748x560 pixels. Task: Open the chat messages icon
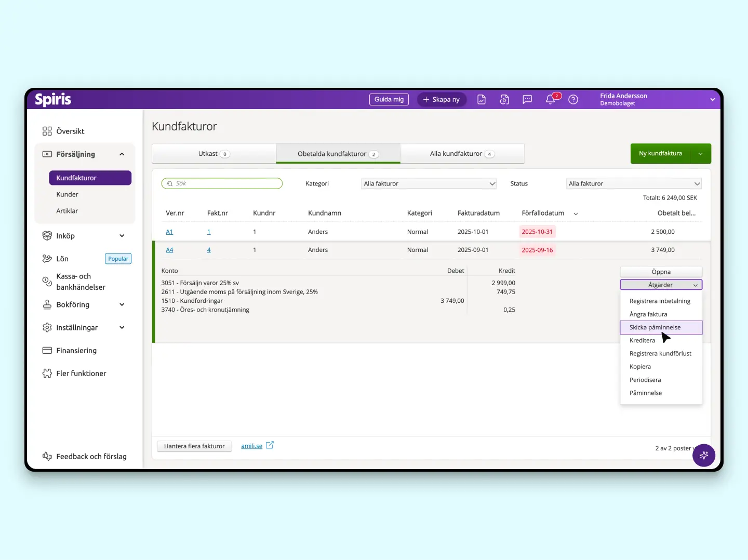click(527, 100)
